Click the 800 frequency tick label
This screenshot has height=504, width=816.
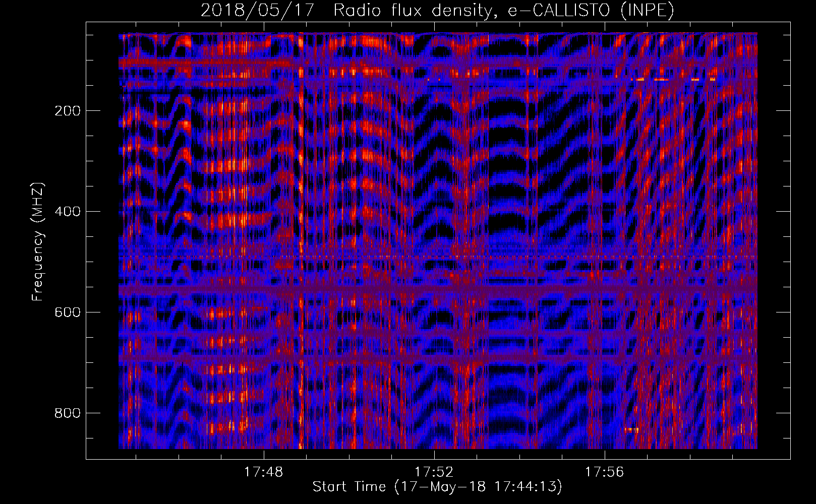coord(68,413)
